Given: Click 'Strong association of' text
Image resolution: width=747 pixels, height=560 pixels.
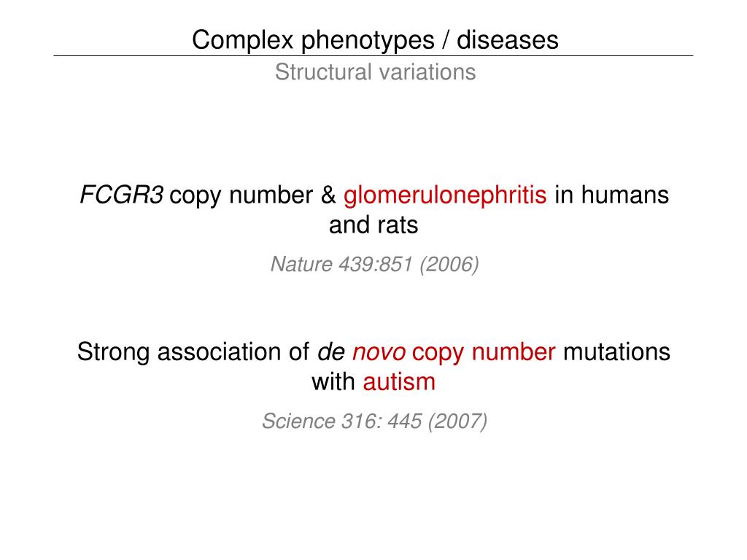Looking at the screenshot, I should point(193,352).
